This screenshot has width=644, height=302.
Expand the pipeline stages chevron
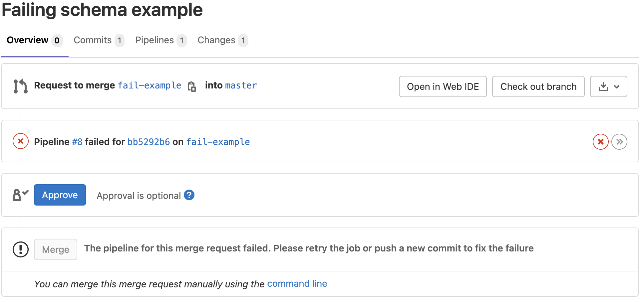pos(620,141)
